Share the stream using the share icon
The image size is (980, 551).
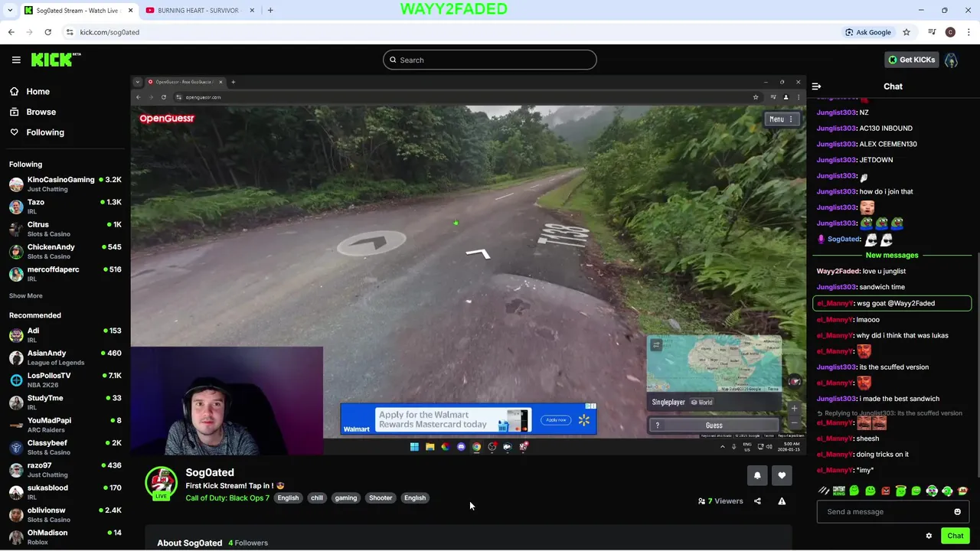(757, 501)
